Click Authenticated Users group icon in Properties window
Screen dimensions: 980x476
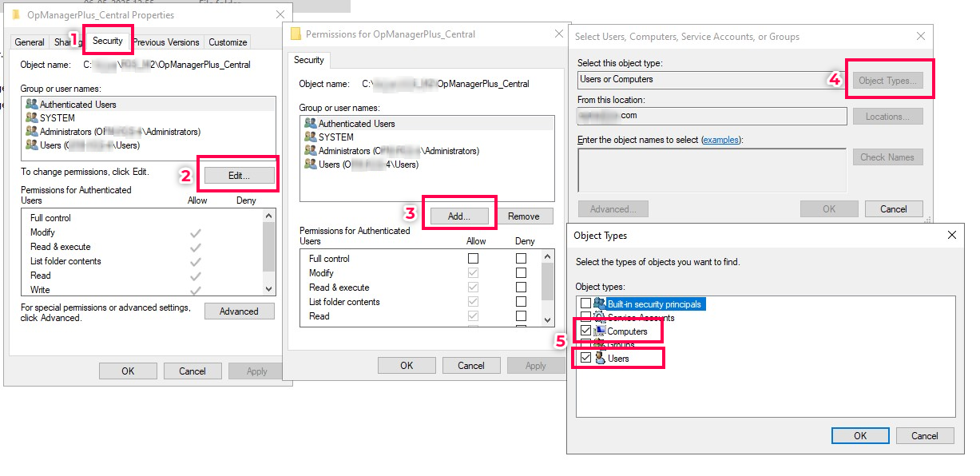(x=32, y=104)
